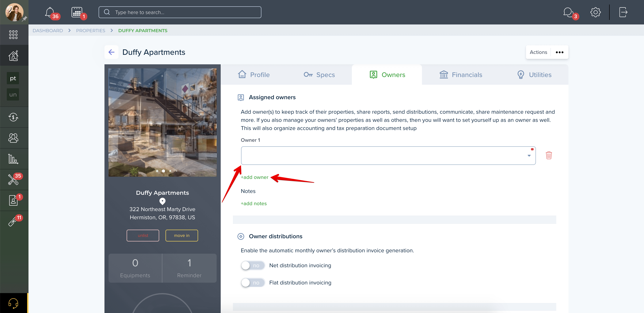Viewport: 644px width, 313px height.
Task: Click the Actions button
Action: click(x=538, y=52)
